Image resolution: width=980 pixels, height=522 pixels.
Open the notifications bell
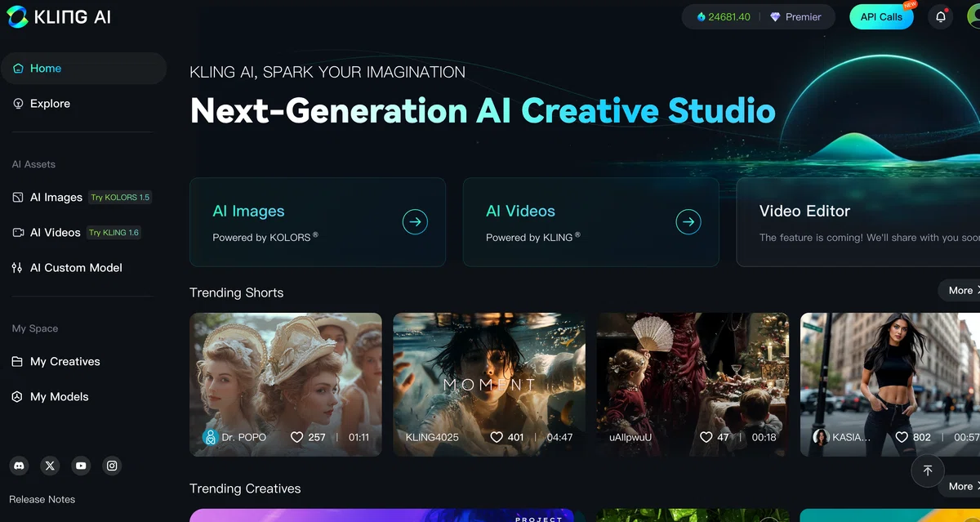pyautogui.click(x=941, y=16)
